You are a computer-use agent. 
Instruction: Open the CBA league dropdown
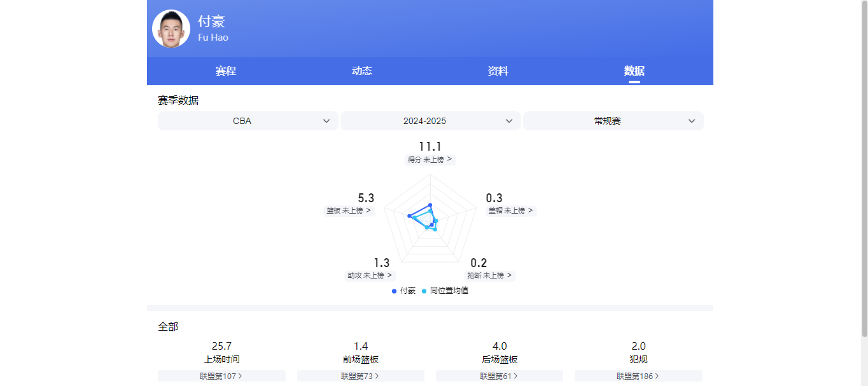tap(248, 121)
